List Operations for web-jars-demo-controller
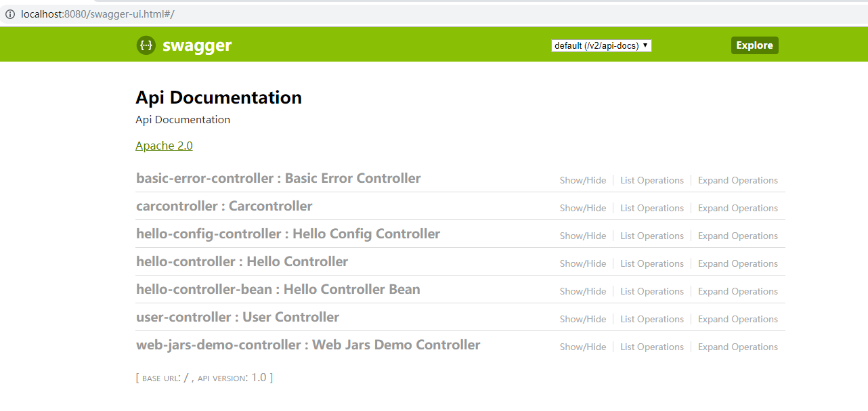 tap(652, 347)
